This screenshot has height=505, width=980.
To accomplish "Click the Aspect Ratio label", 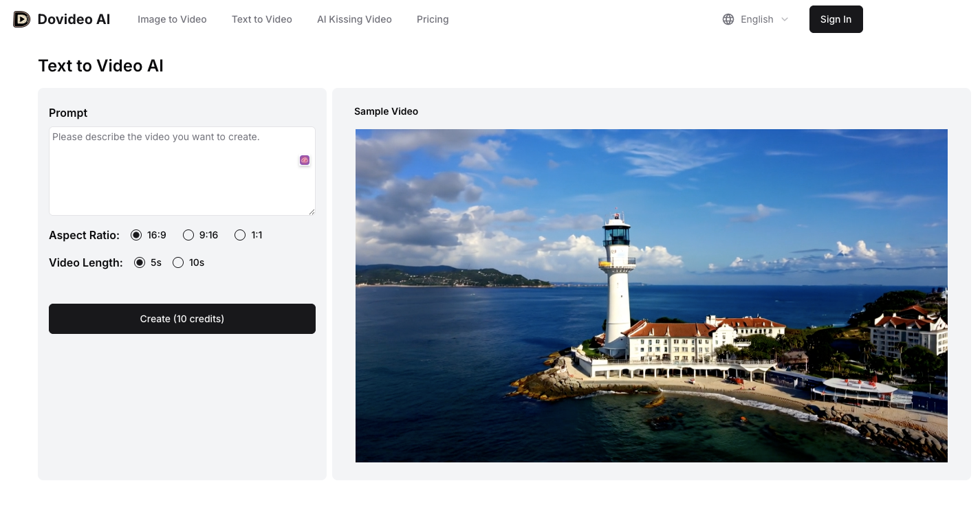I will point(84,235).
